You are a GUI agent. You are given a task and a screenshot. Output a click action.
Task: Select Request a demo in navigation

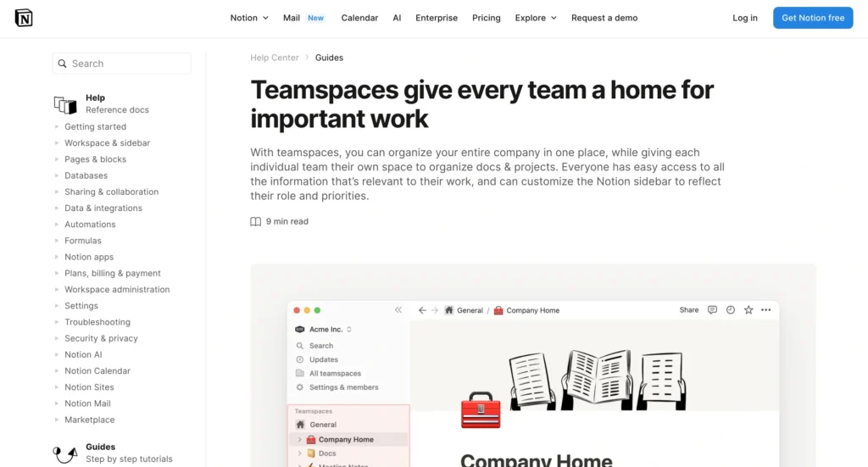pos(604,18)
